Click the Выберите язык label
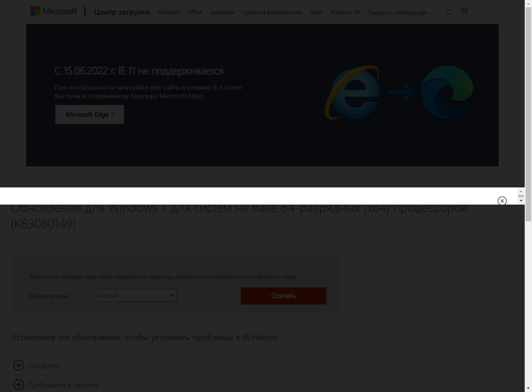532x392 pixels. pyautogui.click(x=49, y=296)
